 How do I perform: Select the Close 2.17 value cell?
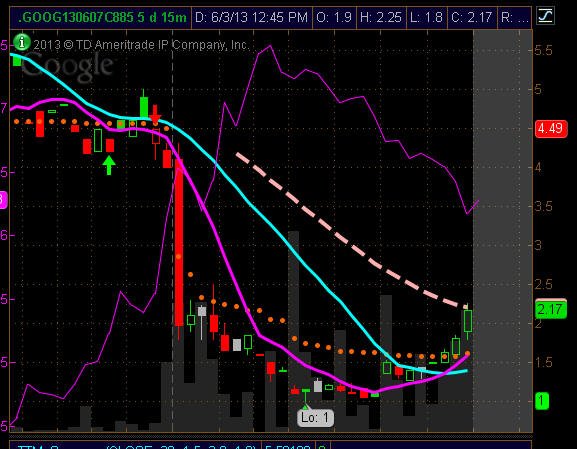472,17
